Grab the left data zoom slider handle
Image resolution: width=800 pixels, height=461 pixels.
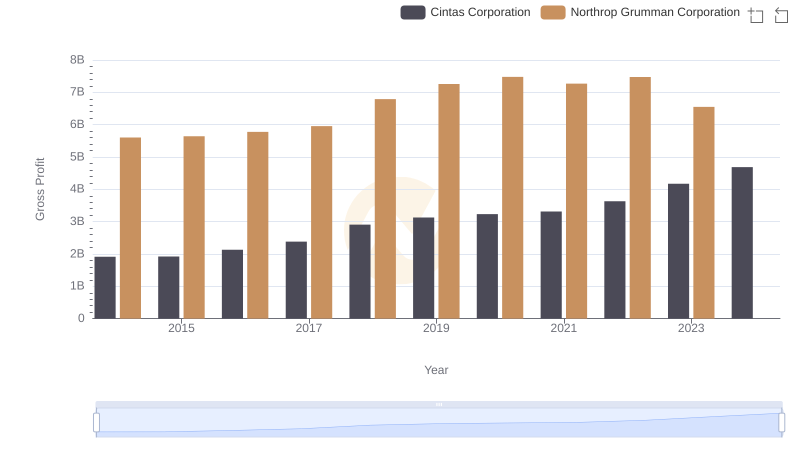96,422
